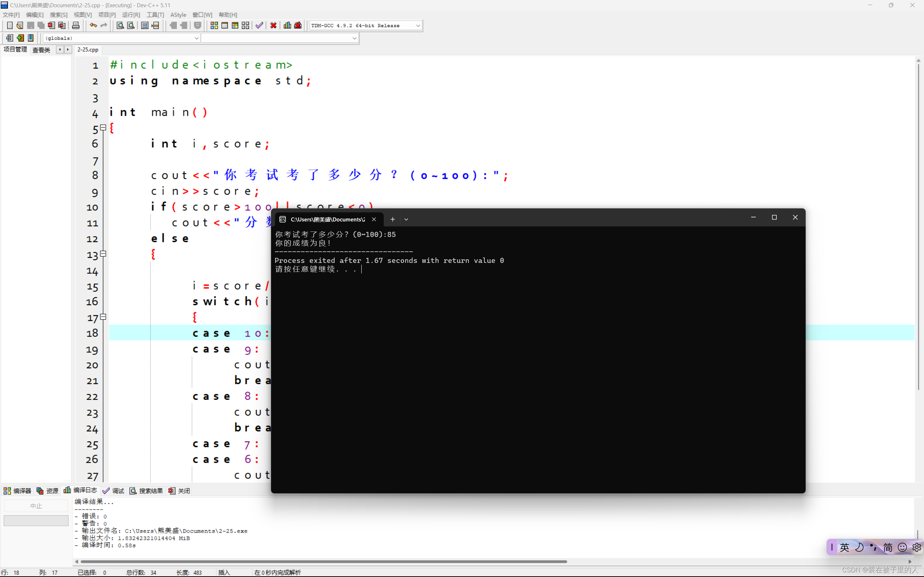Collapse the code fold at line 5
This screenshot has height=577, width=924.
(103, 127)
